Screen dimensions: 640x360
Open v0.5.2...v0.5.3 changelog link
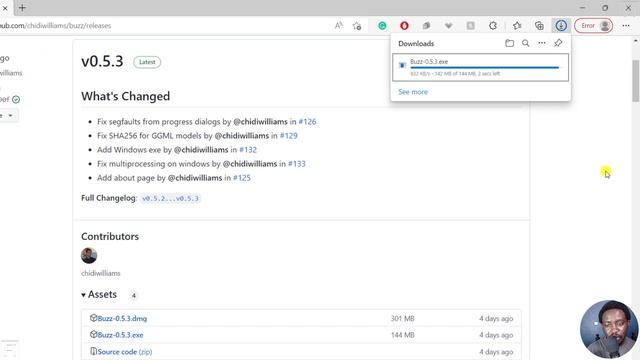tap(170, 198)
